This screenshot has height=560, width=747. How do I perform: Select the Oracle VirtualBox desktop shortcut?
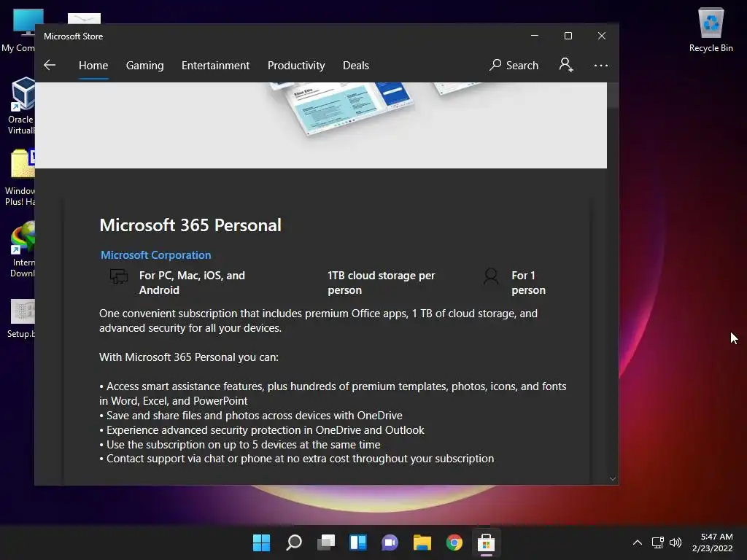(x=21, y=106)
